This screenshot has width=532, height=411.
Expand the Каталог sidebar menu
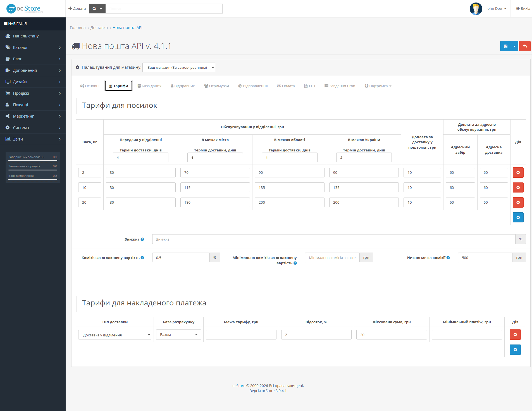(x=33, y=47)
